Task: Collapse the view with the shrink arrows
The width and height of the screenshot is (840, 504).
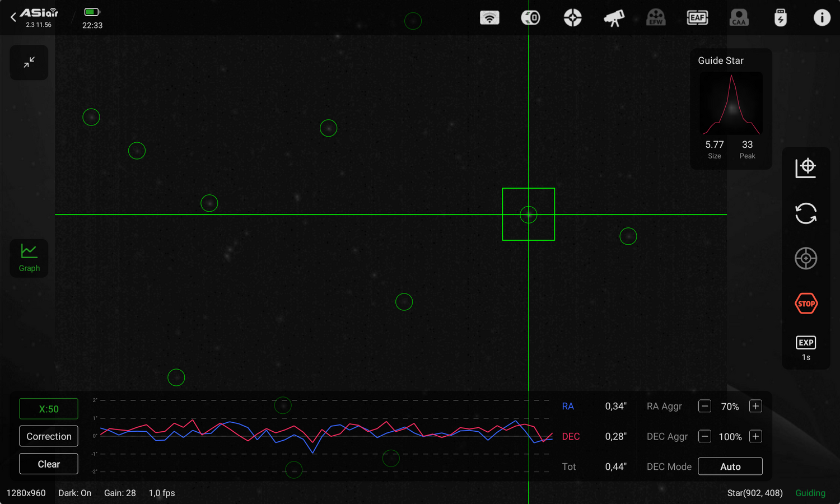Action: tap(29, 62)
